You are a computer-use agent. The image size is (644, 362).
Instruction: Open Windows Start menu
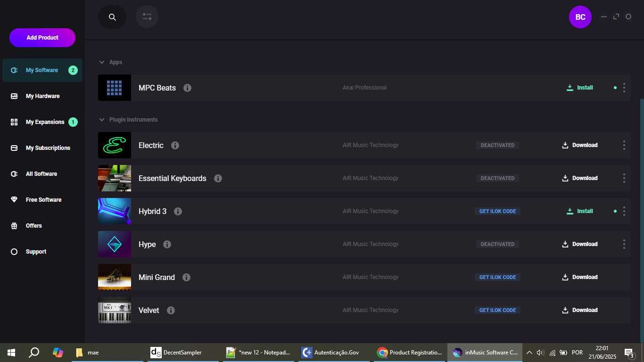point(11,353)
